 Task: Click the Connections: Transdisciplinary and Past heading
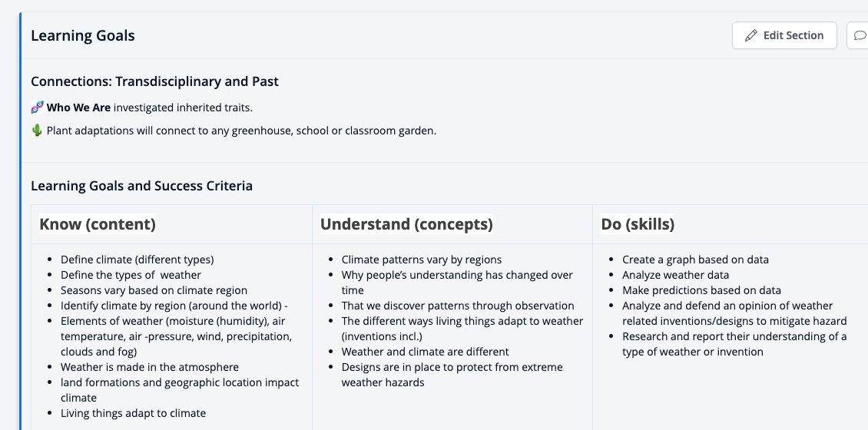click(155, 81)
